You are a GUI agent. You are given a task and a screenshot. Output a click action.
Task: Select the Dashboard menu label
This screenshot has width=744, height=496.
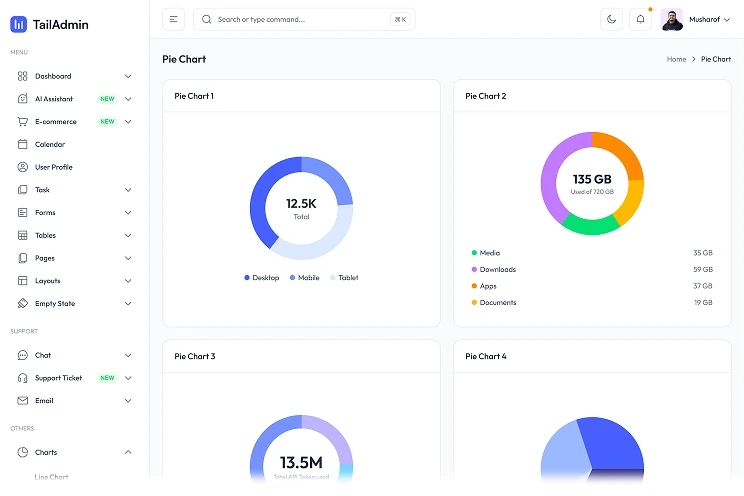pos(53,76)
